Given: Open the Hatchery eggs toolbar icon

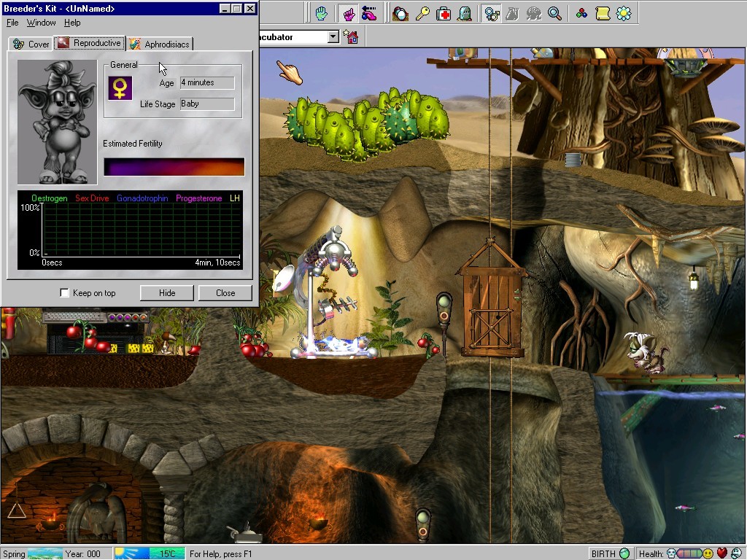Looking at the screenshot, I should point(400,13).
